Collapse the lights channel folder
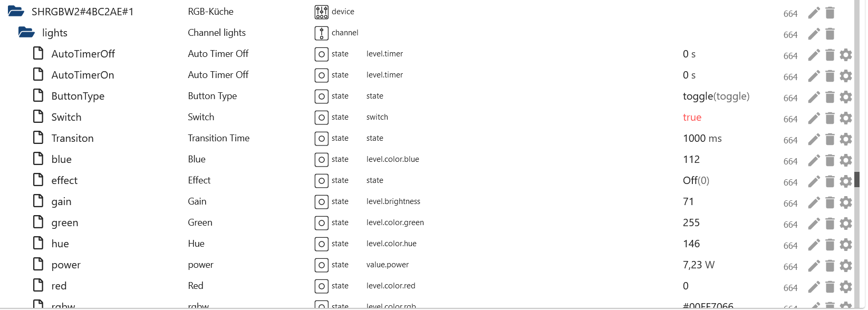The width and height of the screenshot is (868, 310). [x=26, y=32]
